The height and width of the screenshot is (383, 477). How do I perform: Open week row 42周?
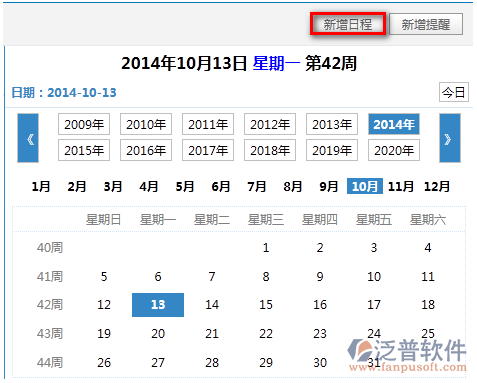click(50, 305)
